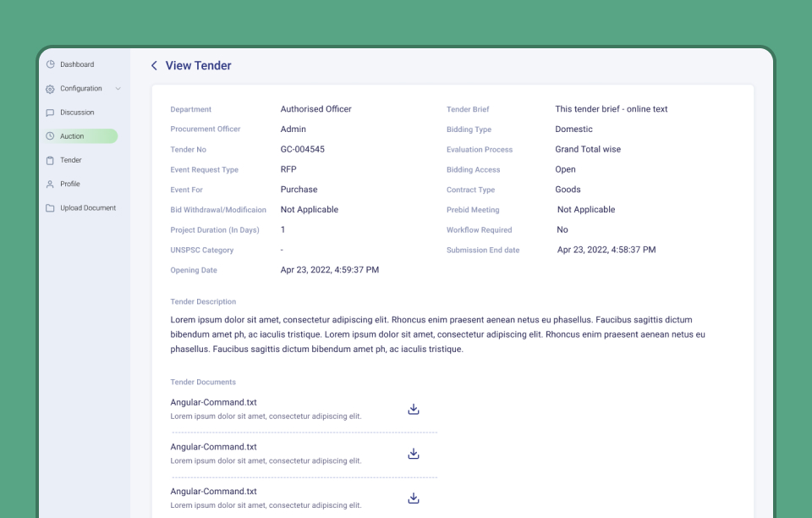
Task: Click the Profile person icon
Action: click(50, 185)
